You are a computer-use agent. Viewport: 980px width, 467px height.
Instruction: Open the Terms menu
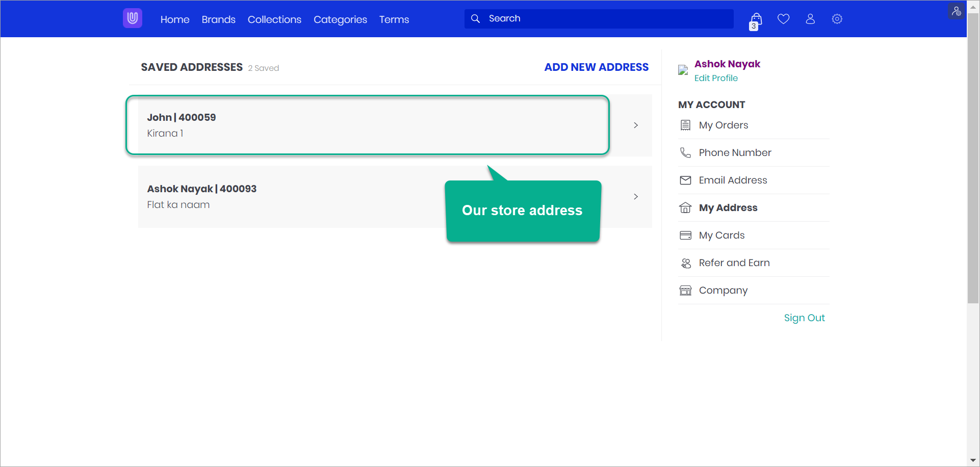(x=394, y=19)
